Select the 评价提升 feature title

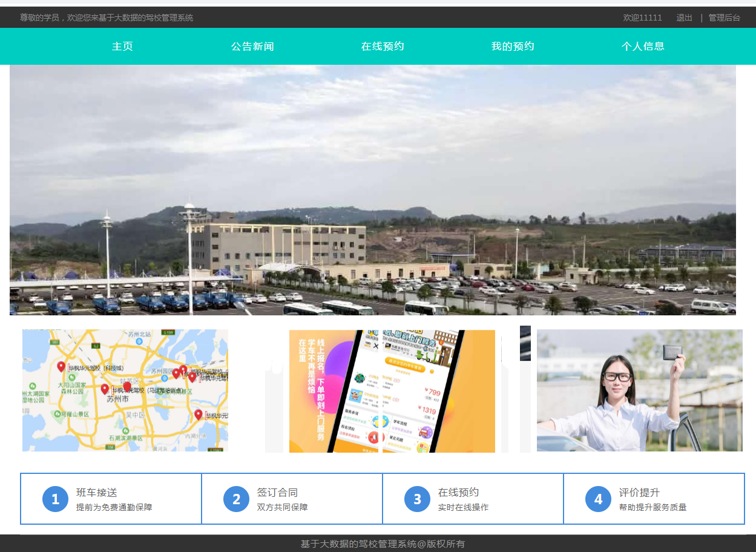click(639, 493)
